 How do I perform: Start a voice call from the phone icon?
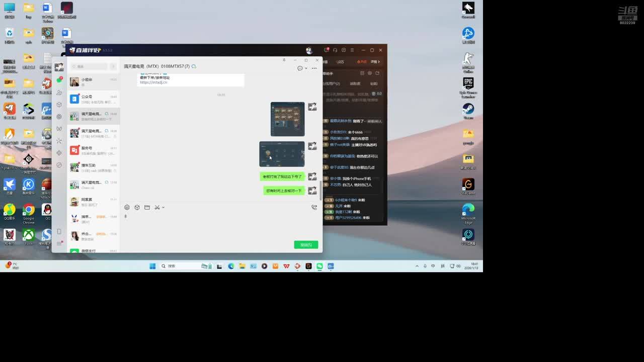[x=314, y=207]
